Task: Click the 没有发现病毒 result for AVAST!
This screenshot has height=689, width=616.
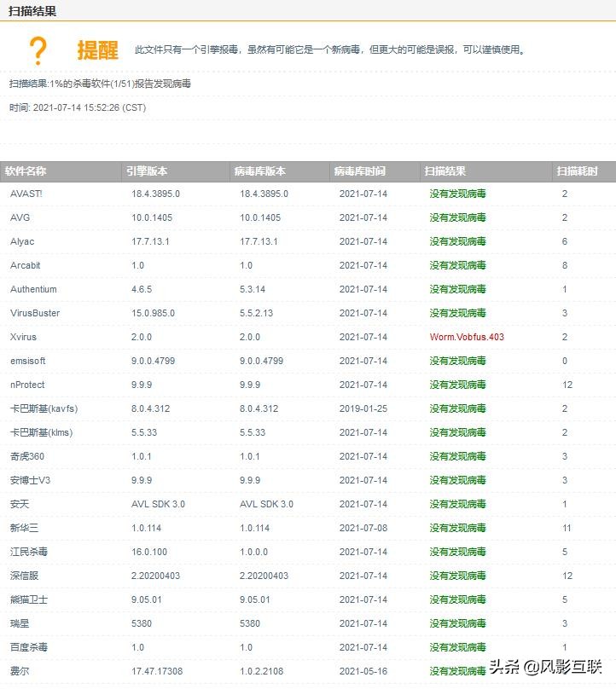Action: (x=457, y=194)
